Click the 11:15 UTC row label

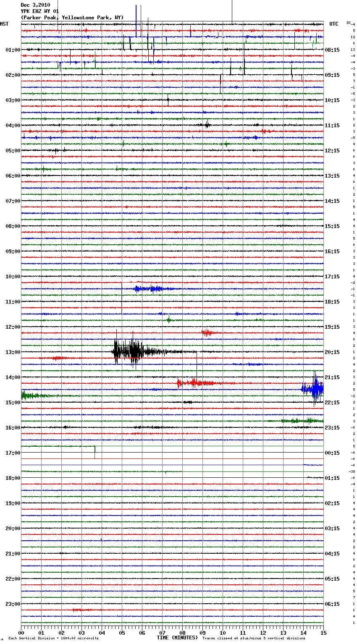(x=332, y=126)
